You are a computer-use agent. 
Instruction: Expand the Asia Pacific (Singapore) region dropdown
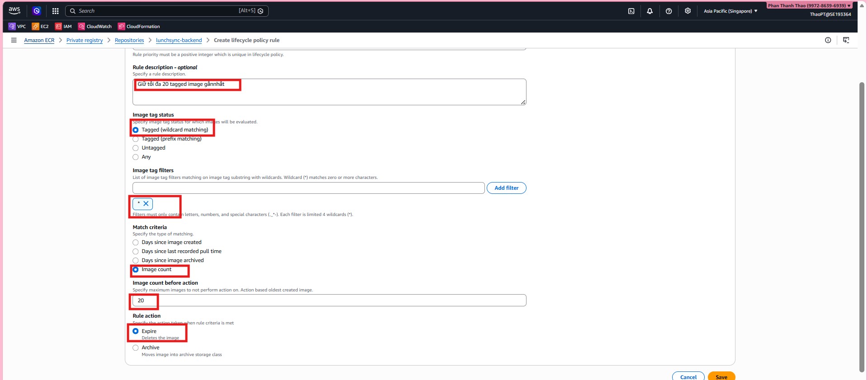730,11
